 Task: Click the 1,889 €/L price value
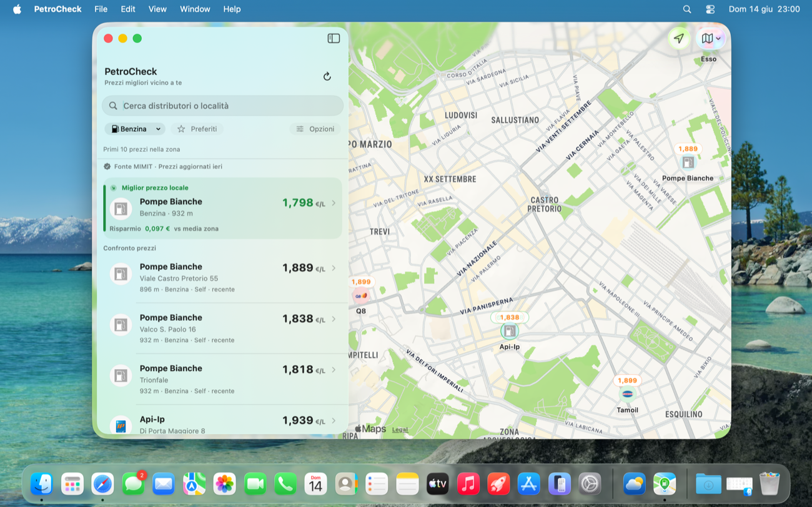point(304,268)
